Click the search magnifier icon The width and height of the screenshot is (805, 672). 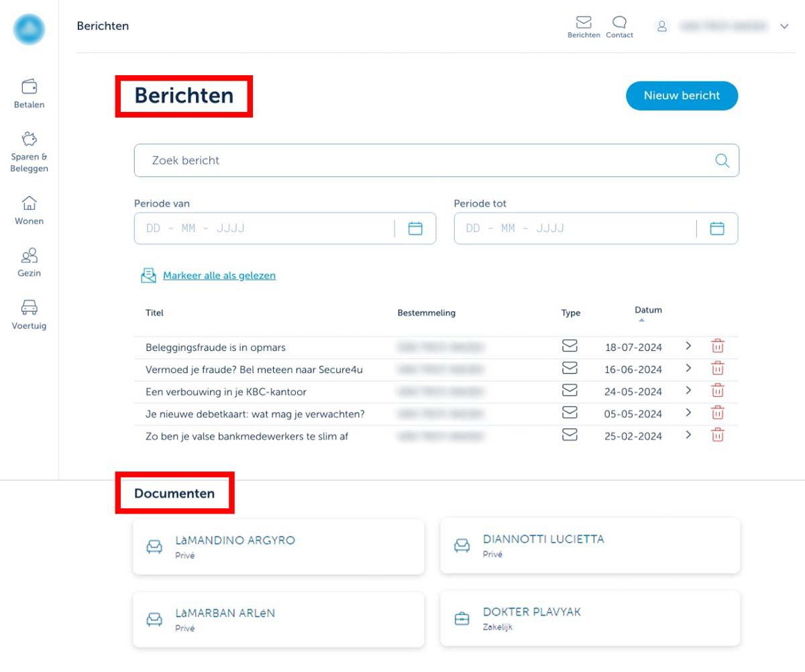[722, 161]
